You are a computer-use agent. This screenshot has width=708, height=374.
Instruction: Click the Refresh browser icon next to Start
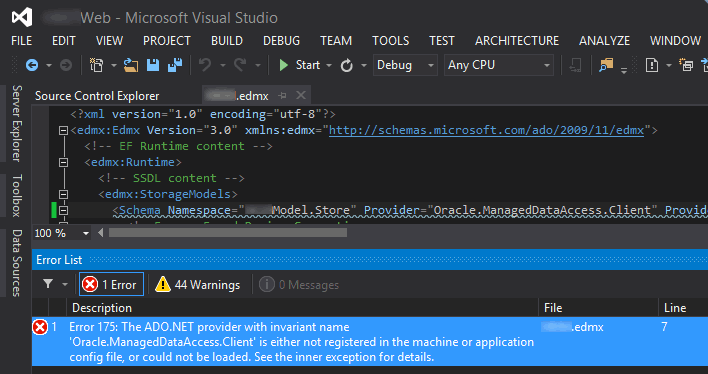(346, 65)
